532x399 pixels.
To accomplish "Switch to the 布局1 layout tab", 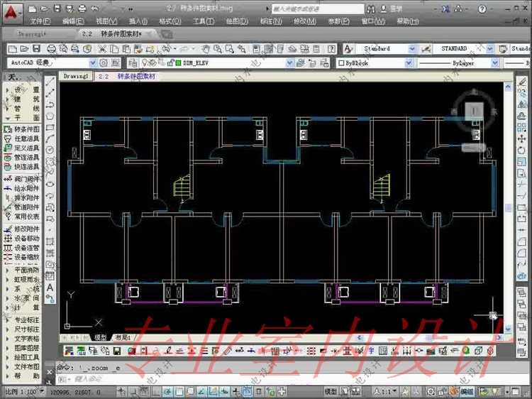I will (x=123, y=337).
